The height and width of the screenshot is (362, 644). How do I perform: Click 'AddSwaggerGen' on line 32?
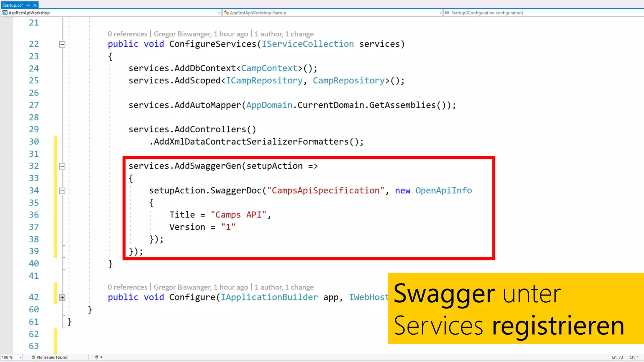[x=208, y=166]
